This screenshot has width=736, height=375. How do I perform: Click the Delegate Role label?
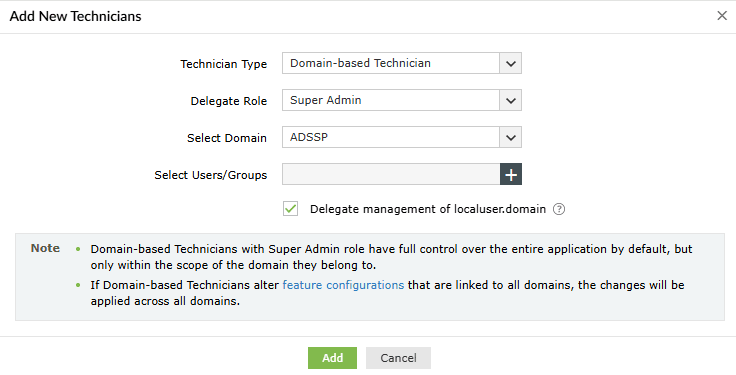(229, 101)
